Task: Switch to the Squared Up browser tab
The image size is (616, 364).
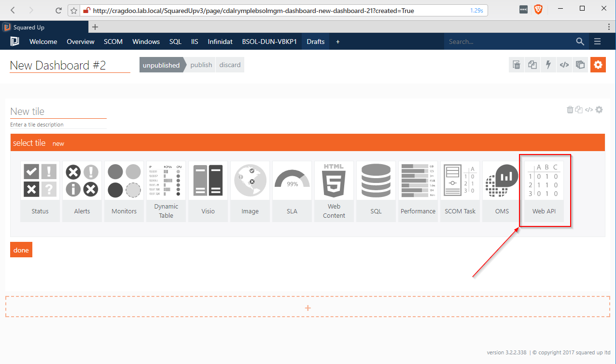Action: [x=44, y=27]
